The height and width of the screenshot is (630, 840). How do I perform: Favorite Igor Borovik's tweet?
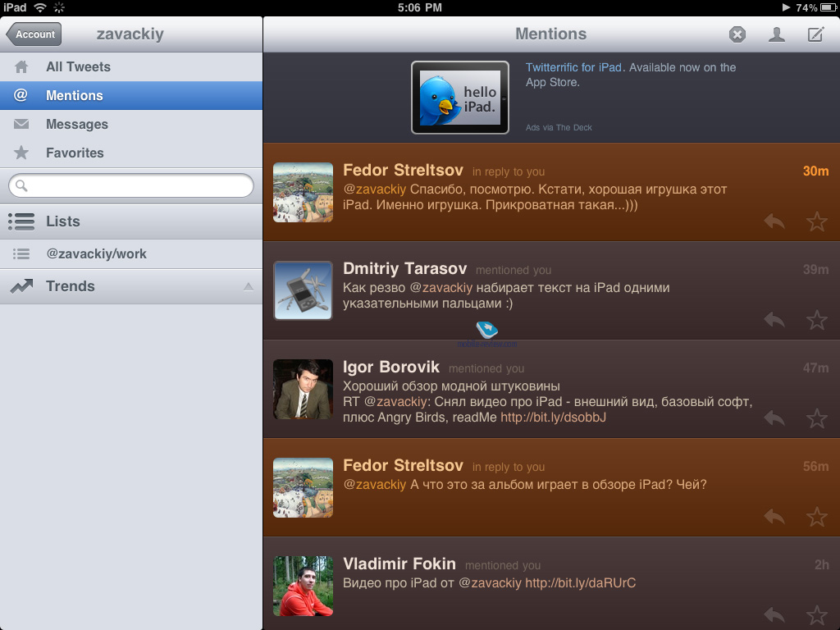[817, 418]
